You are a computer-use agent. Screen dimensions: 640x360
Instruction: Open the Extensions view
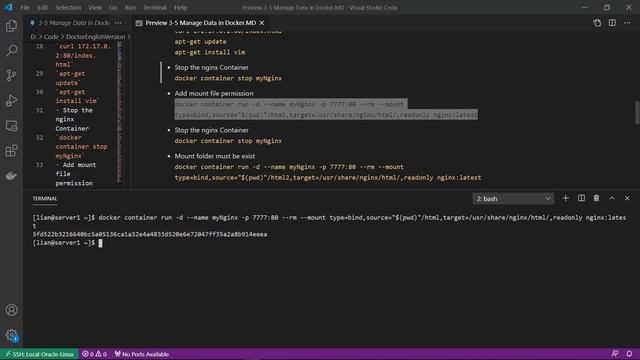(x=11, y=151)
